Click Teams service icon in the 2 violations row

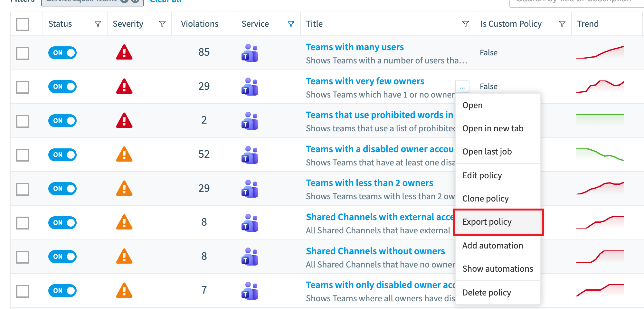coord(250,121)
